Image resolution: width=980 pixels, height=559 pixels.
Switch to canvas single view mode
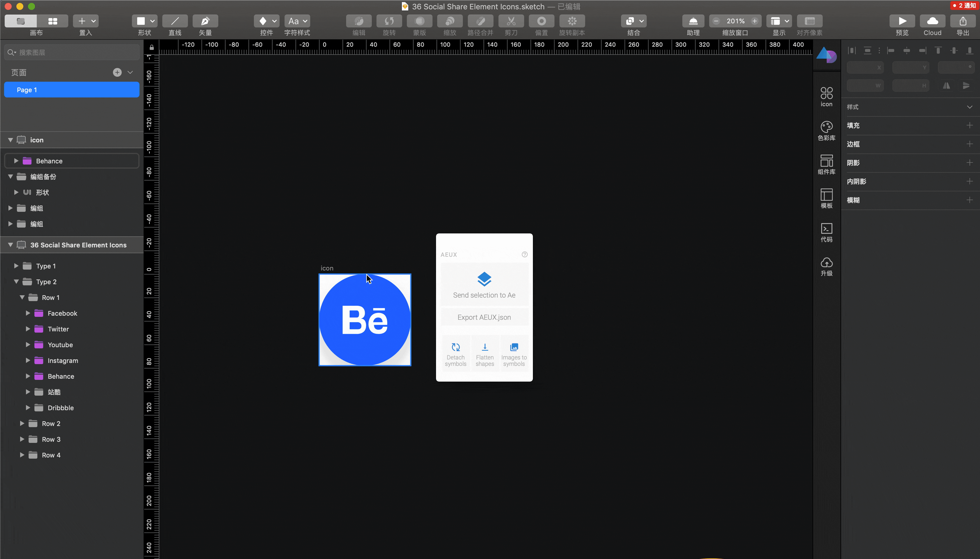(x=21, y=21)
